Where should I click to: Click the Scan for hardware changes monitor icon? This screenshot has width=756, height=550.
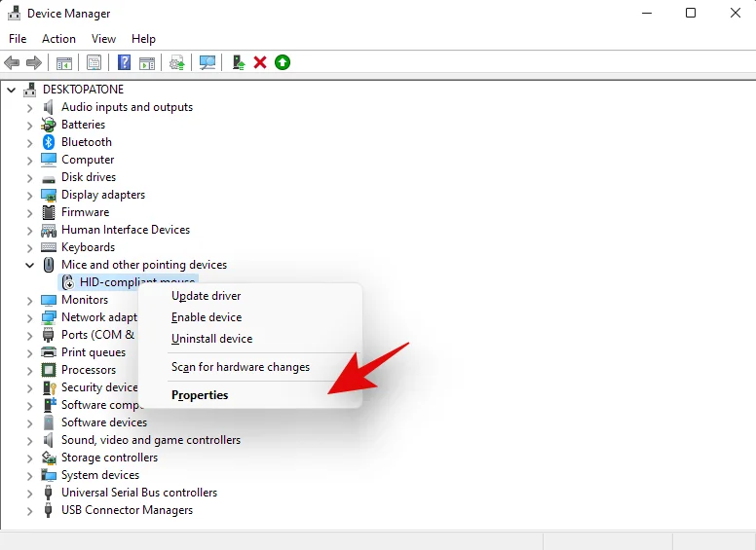208,62
